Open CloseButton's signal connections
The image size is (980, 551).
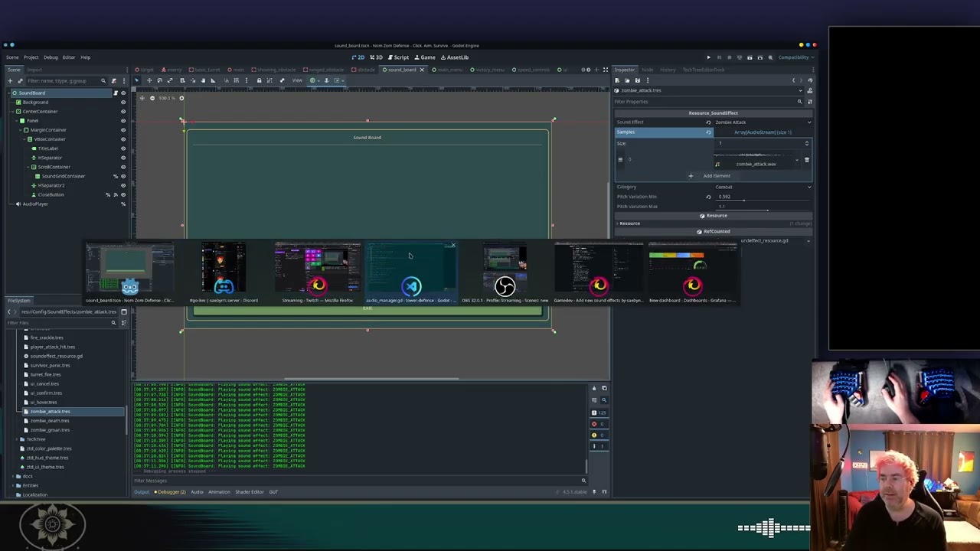click(116, 195)
